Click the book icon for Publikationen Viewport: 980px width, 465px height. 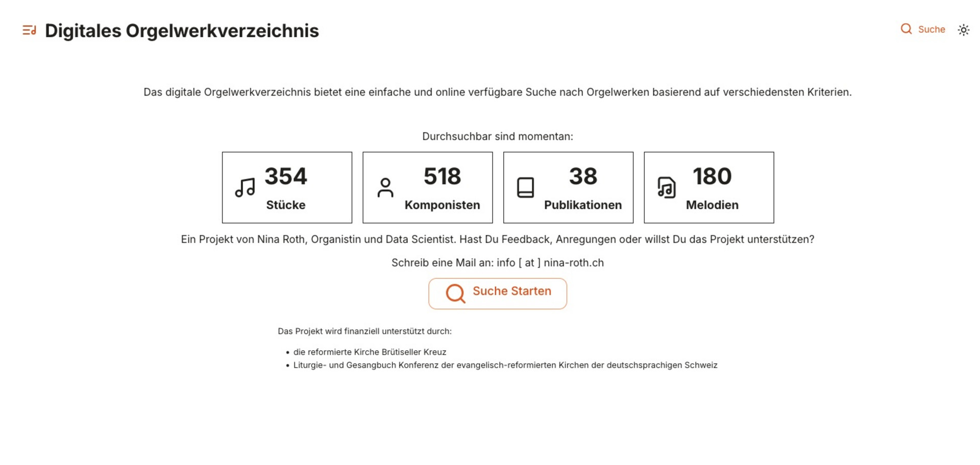click(525, 187)
